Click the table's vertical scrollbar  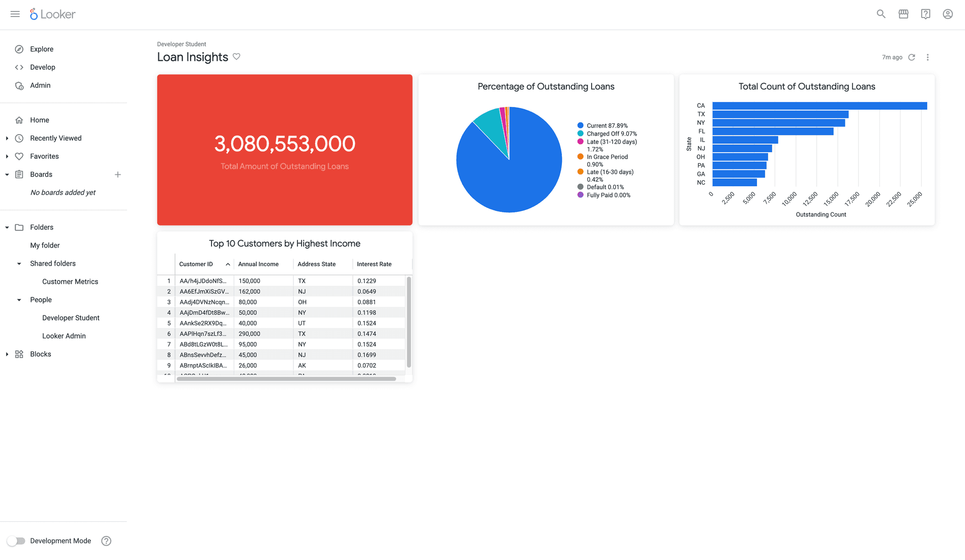[409, 322]
